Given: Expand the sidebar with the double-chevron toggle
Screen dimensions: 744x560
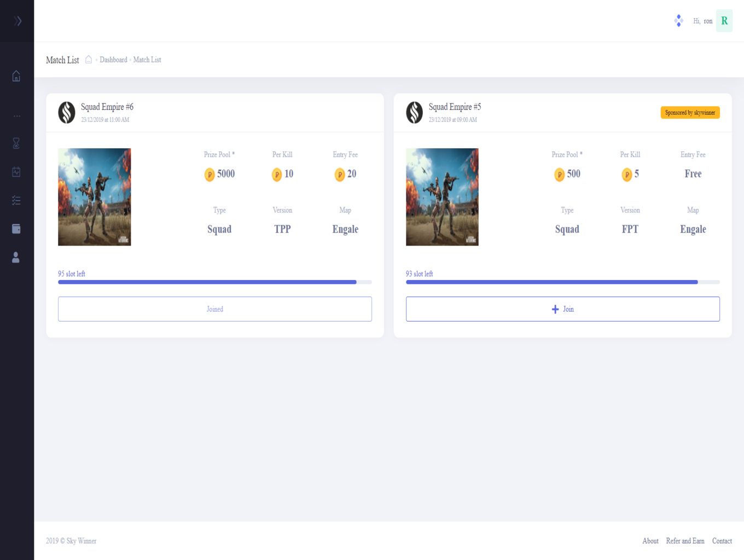Looking at the screenshot, I should click(x=18, y=21).
